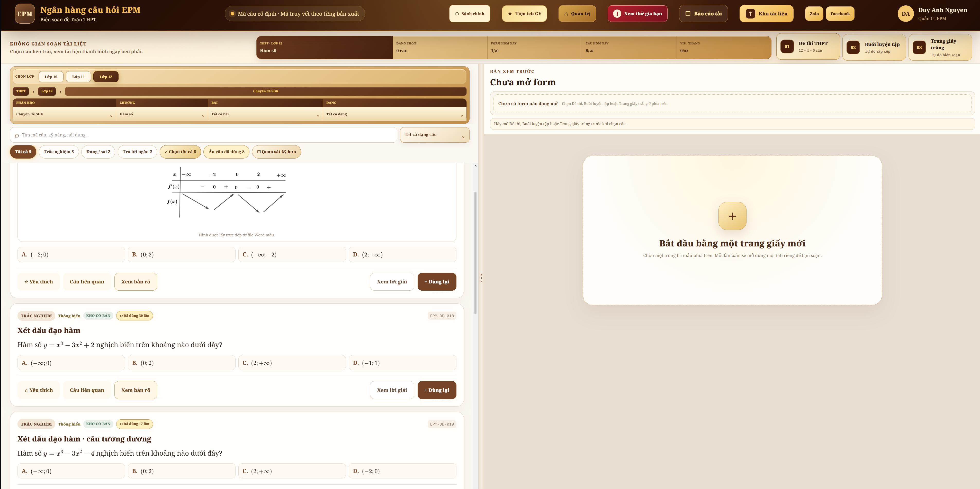Open the Bài dropdown showing Tất cả bài
Image resolution: width=980 pixels, height=489 pixels.
pos(265,114)
